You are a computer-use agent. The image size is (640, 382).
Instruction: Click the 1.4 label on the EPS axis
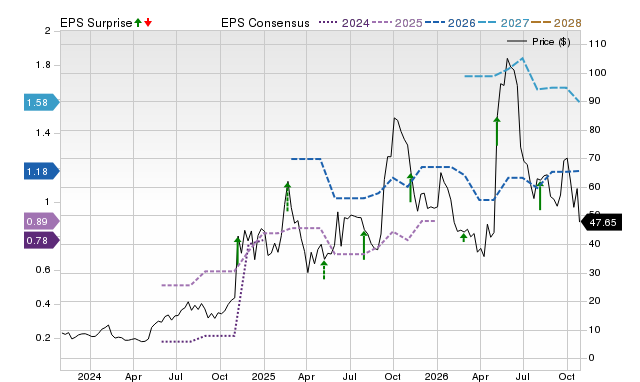pos(43,133)
